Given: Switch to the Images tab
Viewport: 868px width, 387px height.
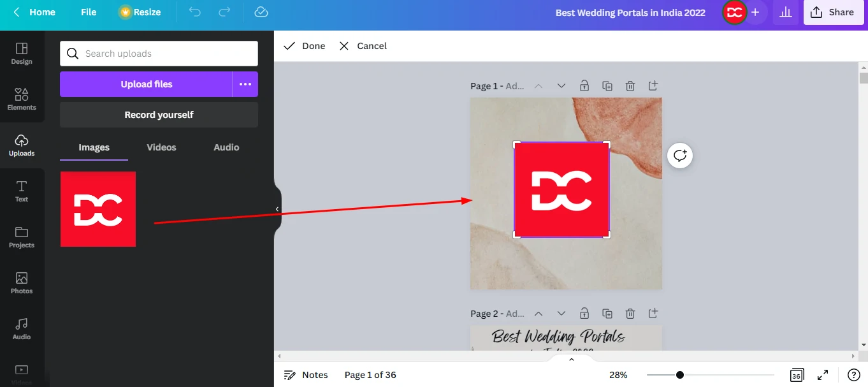Looking at the screenshot, I should point(94,147).
